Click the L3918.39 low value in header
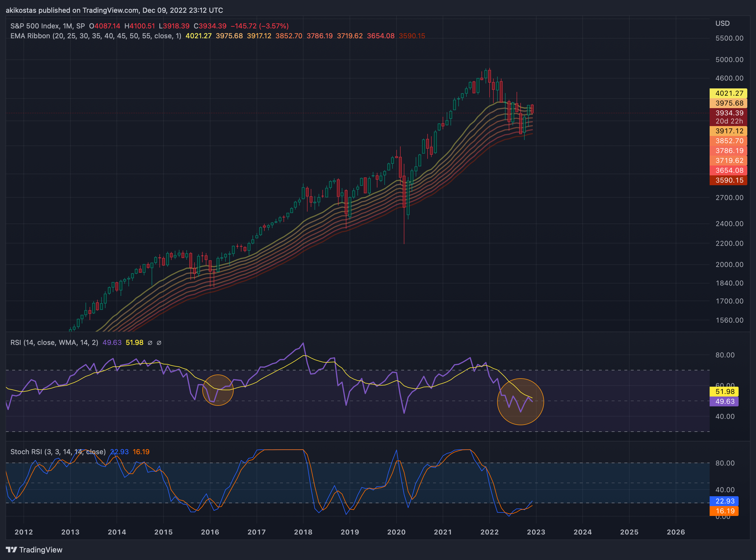 [174, 26]
